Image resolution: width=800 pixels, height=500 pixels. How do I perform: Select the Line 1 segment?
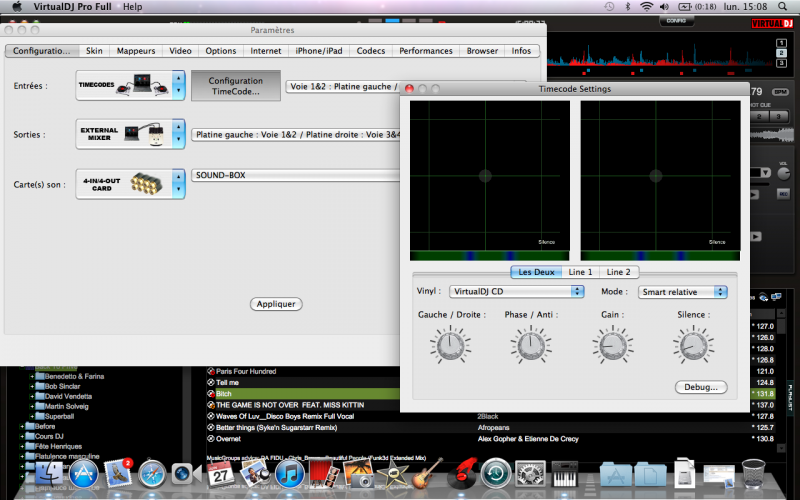point(581,272)
